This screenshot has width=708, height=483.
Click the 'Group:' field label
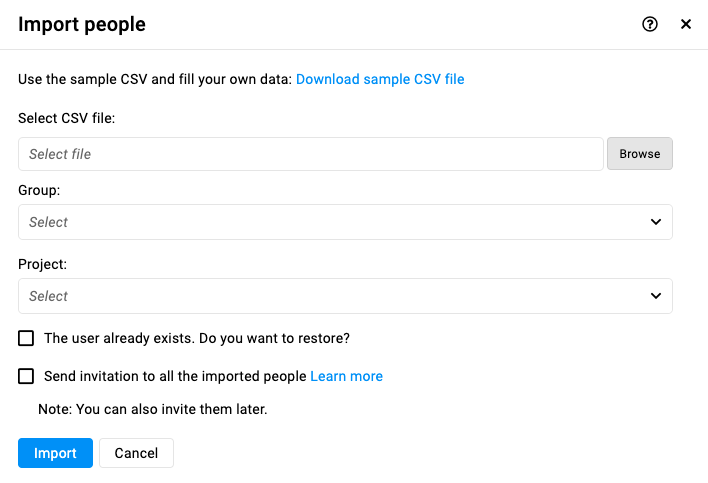tap(39, 190)
